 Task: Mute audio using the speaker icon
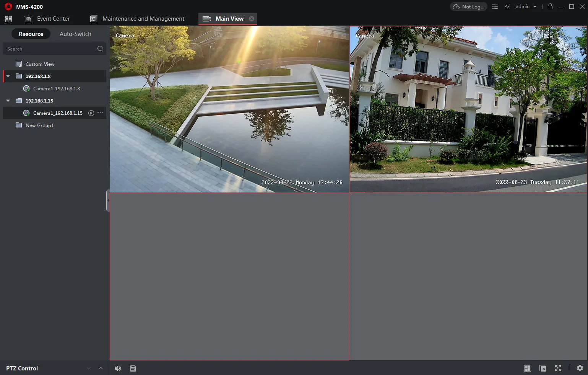118,368
